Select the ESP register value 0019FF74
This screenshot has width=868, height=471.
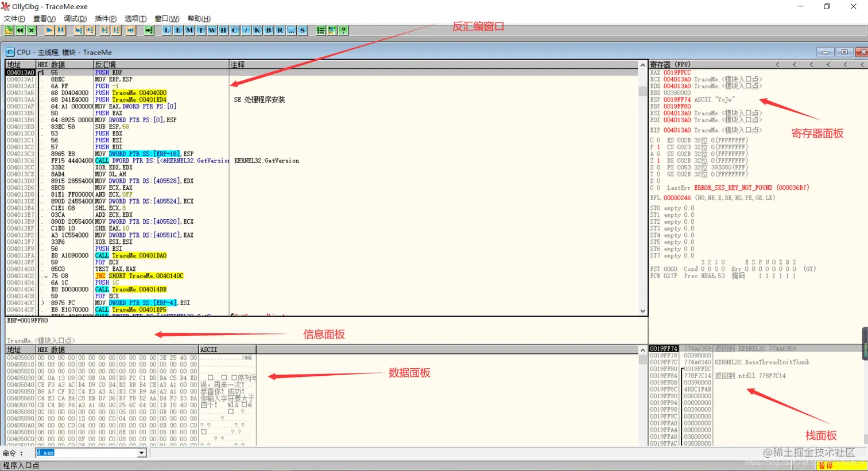point(677,99)
